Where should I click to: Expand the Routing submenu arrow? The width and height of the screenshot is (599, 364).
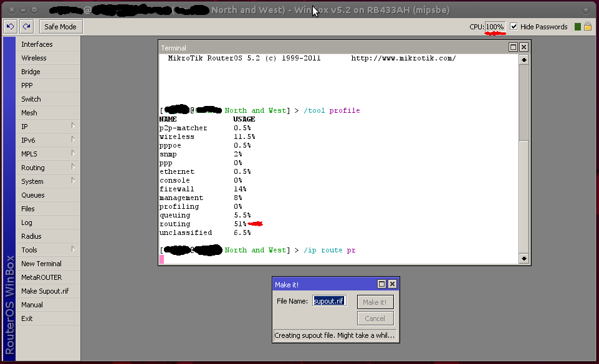pos(73,167)
